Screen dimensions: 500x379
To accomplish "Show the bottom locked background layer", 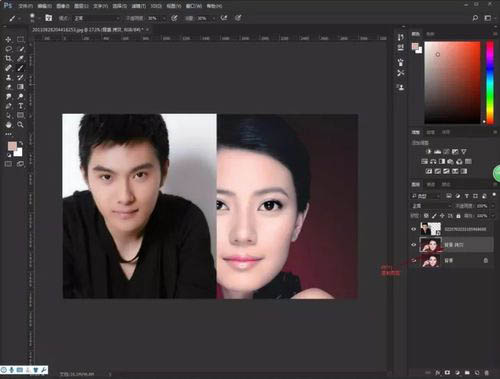I will tap(414, 260).
